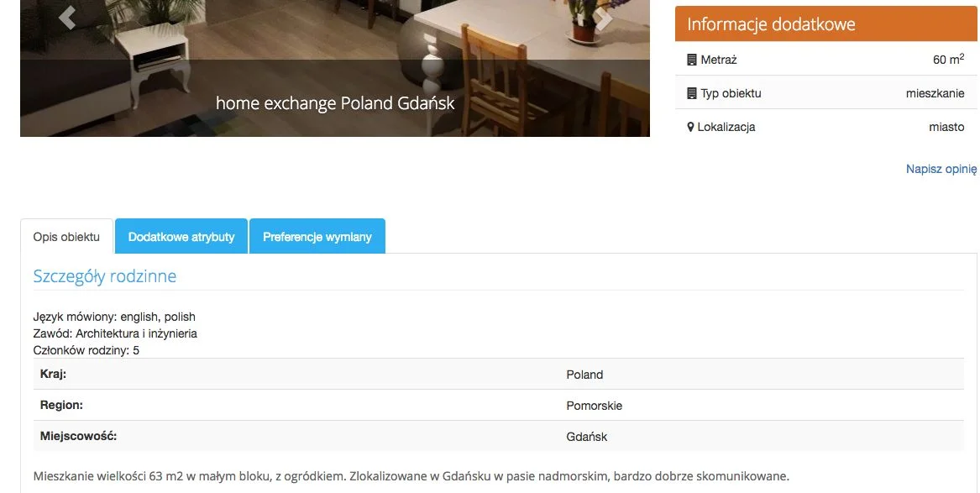Open the Opis obiektu tab

click(x=67, y=236)
